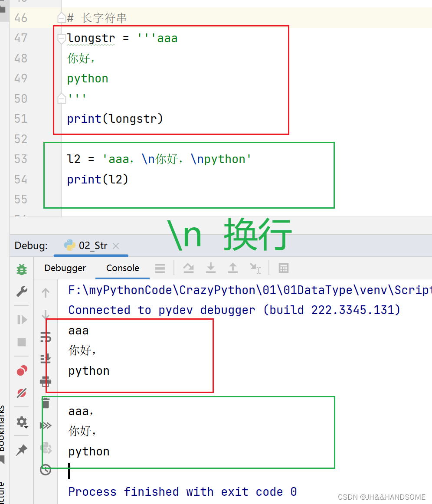
Task: Toggle Scroll to End icon
Action: coord(45,358)
